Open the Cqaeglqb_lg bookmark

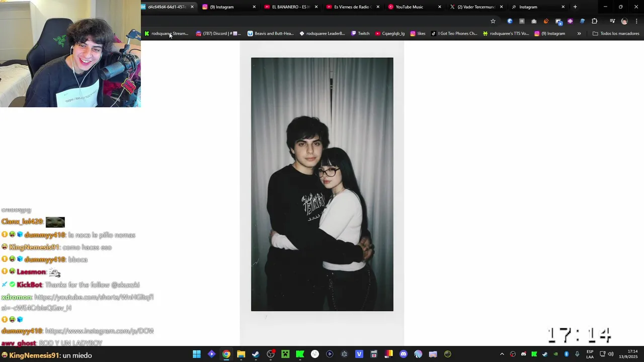coord(390,34)
